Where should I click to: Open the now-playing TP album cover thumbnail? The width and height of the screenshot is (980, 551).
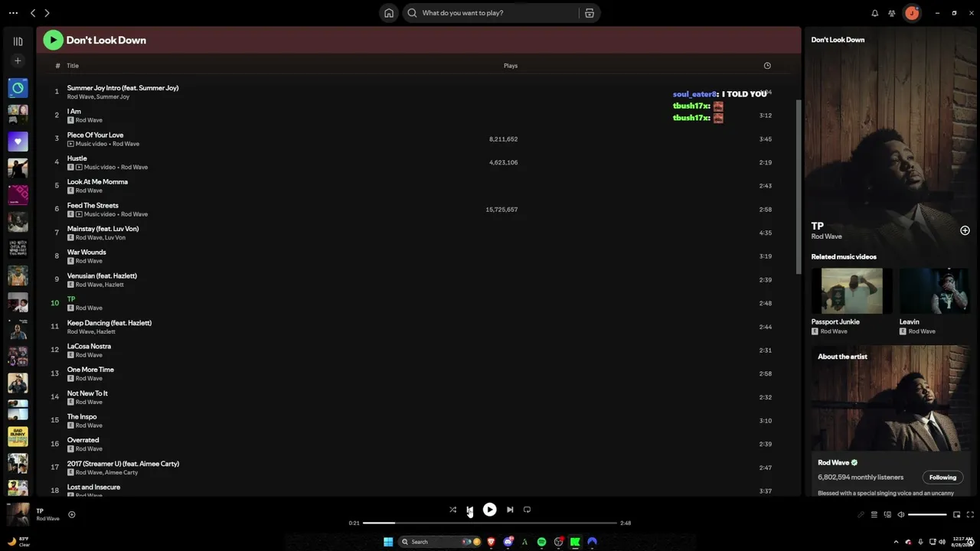pyautogui.click(x=18, y=514)
